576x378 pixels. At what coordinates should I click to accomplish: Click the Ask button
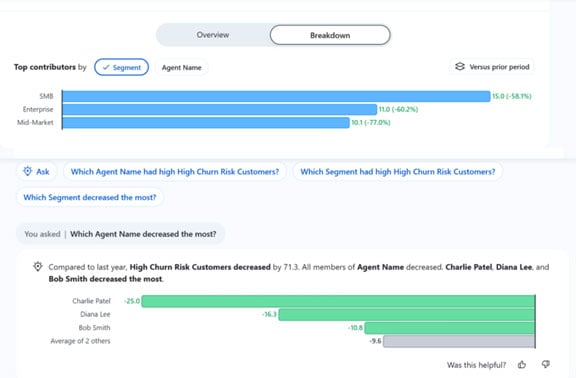[x=36, y=172]
